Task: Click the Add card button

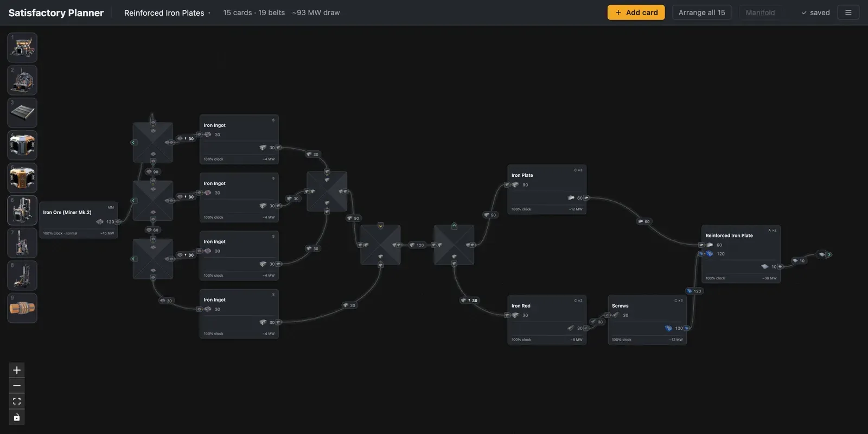Action: click(x=636, y=12)
